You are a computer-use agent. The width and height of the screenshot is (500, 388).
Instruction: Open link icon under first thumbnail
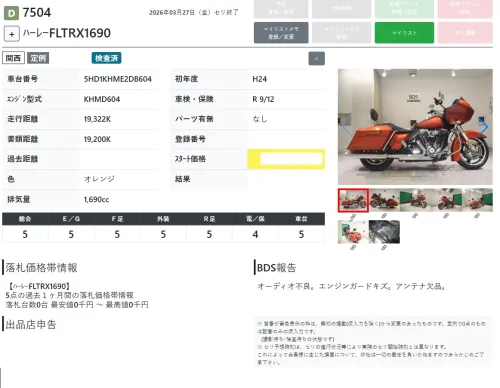[x=353, y=217]
